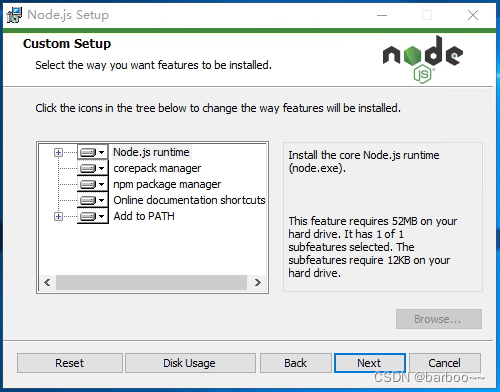This screenshot has height=392, width=500.
Task: Proceed with the Next button
Action: [370, 363]
